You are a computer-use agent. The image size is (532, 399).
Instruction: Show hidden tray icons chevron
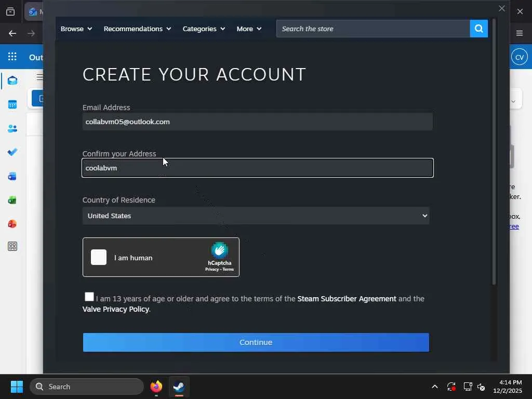[x=435, y=387]
